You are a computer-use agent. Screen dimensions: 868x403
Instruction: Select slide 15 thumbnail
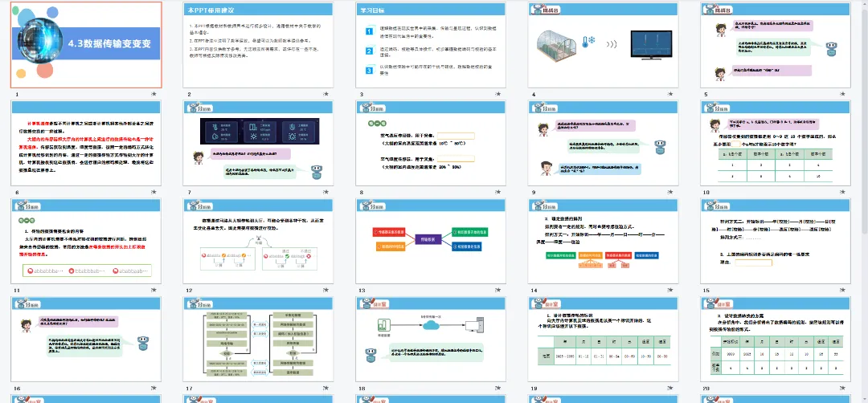(776, 241)
